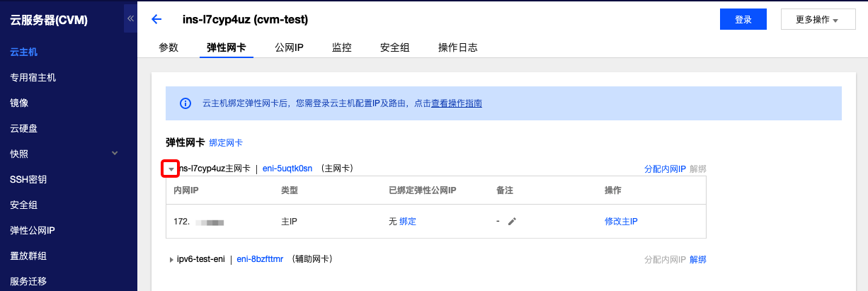
Task: Click 解绑 for the ipv6-test-eni card
Action: pos(698,260)
